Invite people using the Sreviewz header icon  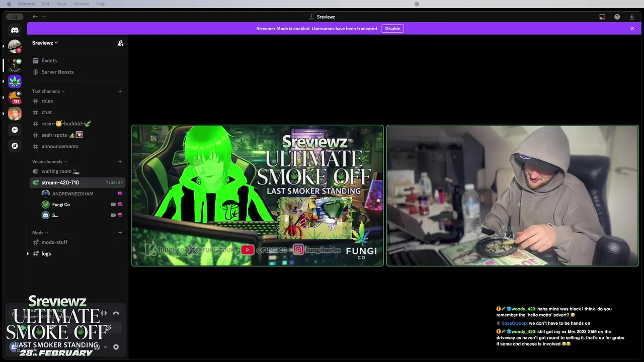click(120, 43)
